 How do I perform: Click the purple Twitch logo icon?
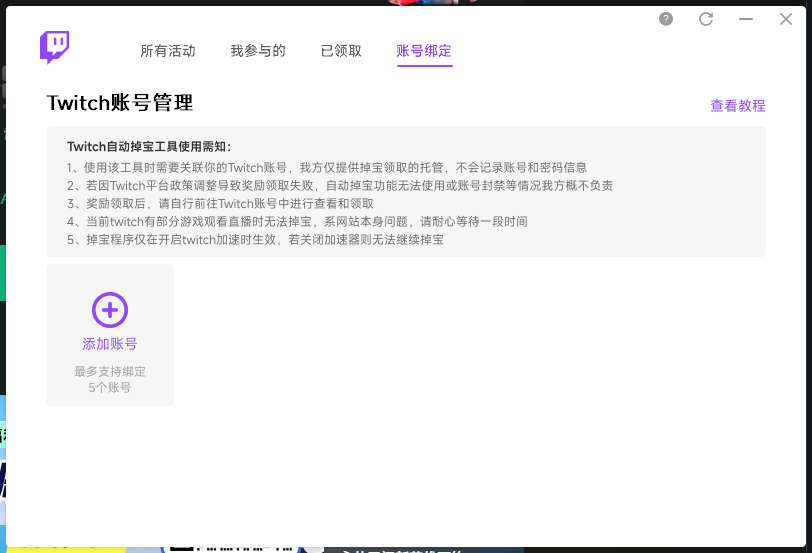click(x=54, y=48)
